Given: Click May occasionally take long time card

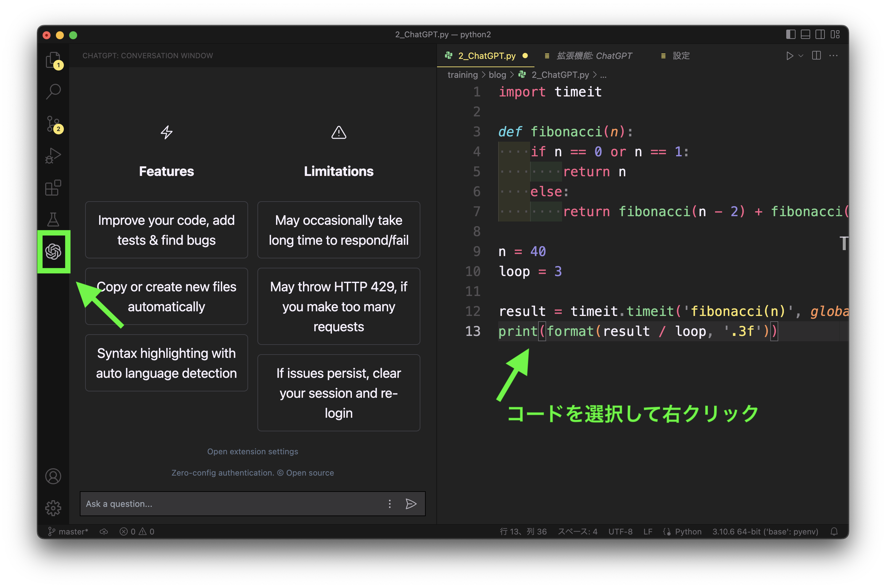Looking at the screenshot, I should coord(339,230).
